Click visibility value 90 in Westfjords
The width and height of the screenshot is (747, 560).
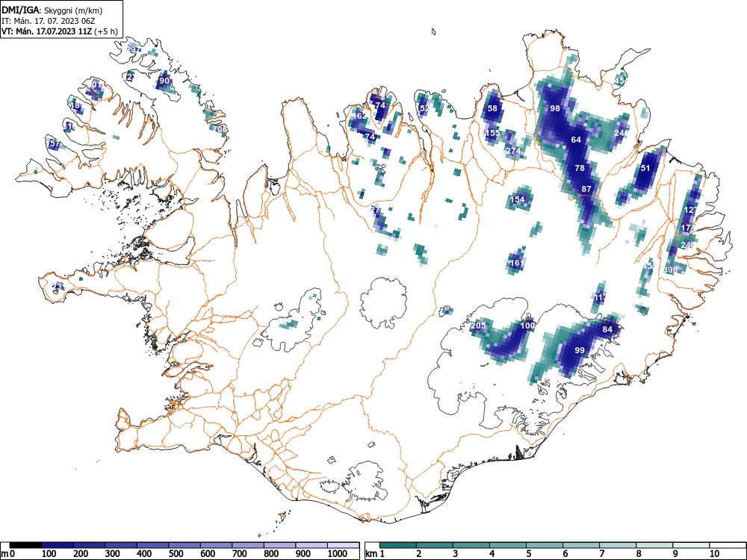tap(164, 81)
